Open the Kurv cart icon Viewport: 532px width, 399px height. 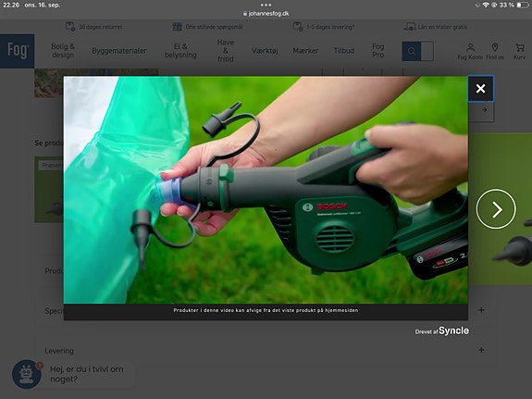tap(519, 52)
